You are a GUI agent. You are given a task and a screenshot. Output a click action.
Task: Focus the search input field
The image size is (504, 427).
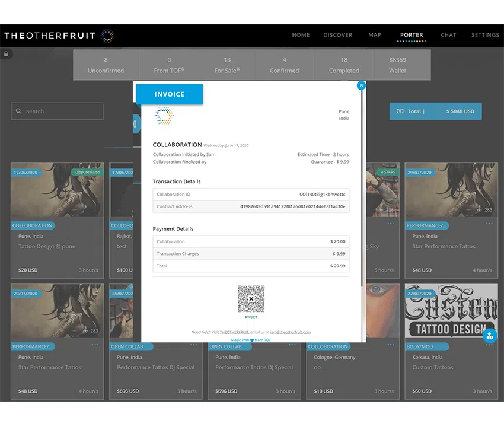57,111
